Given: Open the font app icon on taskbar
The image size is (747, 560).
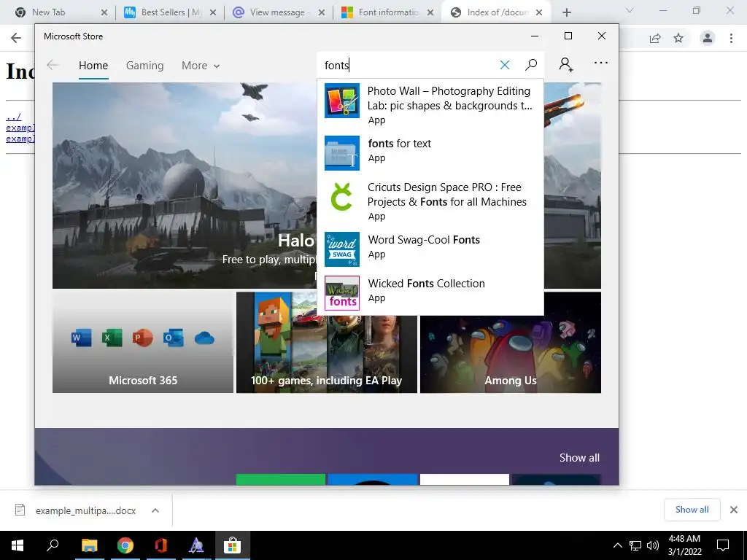Looking at the screenshot, I should click(x=196, y=545).
